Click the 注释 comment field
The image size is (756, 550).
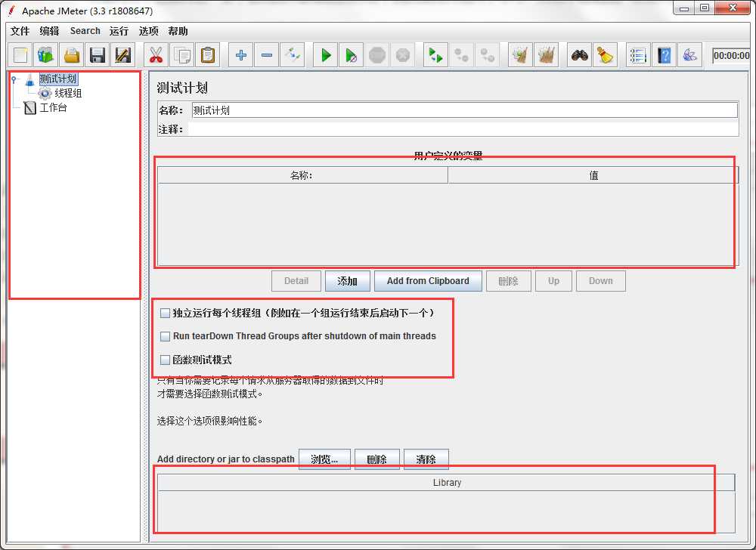tap(463, 129)
